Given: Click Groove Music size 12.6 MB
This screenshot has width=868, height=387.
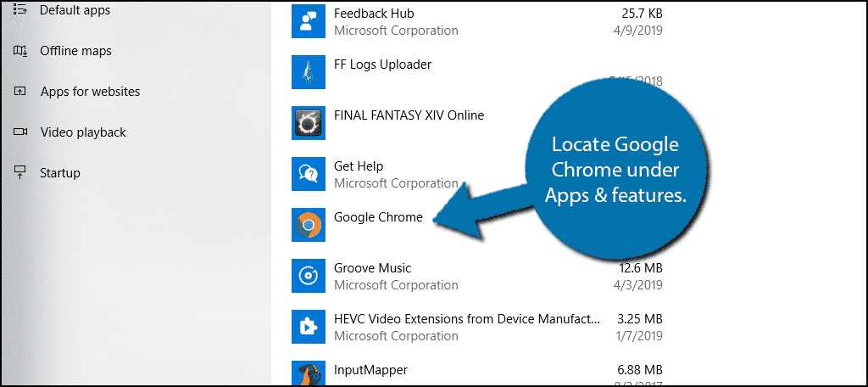Looking at the screenshot, I should coord(641,268).
